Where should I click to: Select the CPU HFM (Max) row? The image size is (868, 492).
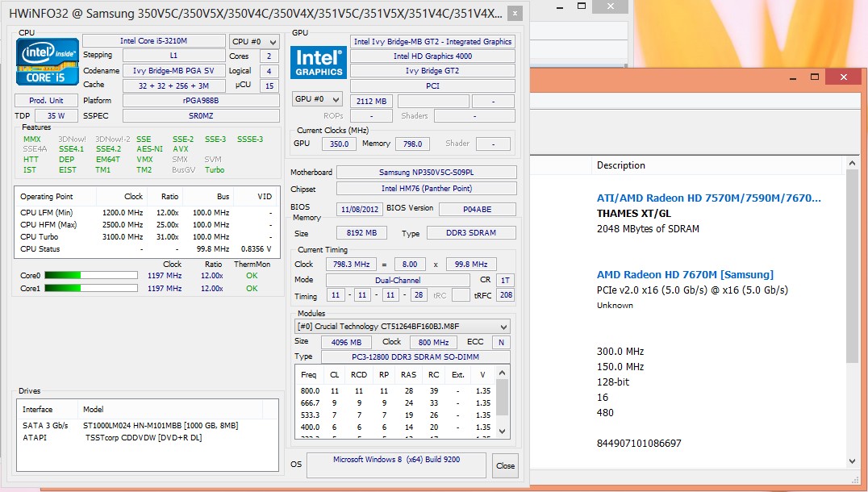(147, 225)
